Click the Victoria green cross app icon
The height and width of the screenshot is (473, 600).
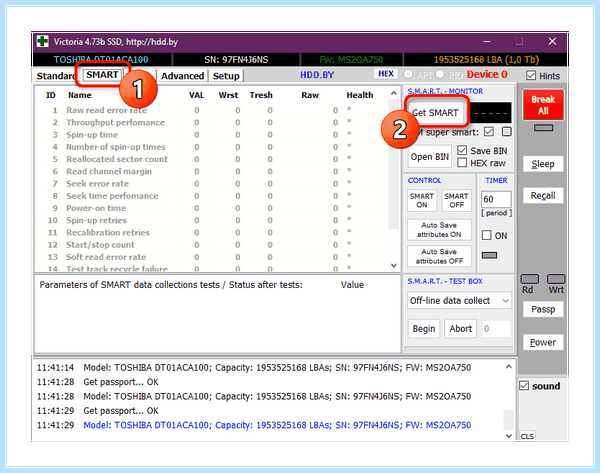click(42, 41)
